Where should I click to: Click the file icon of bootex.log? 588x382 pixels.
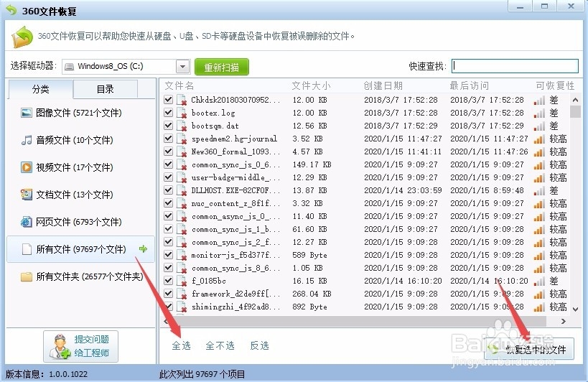point(182,113)
